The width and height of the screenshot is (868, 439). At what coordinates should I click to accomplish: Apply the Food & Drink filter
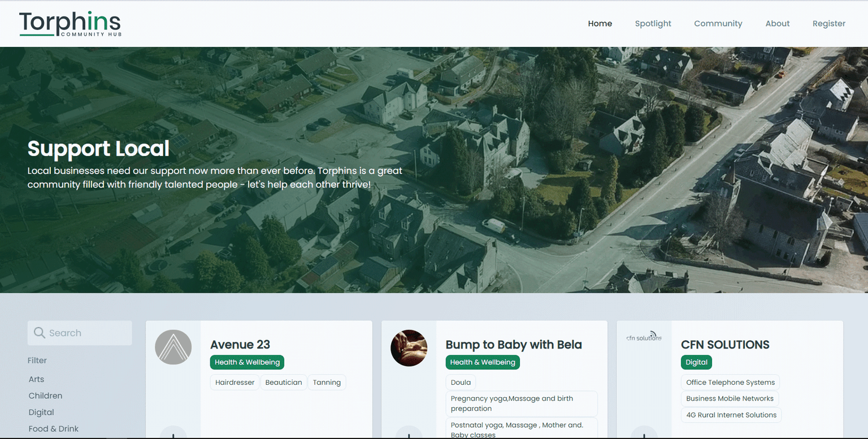point(54,428)
